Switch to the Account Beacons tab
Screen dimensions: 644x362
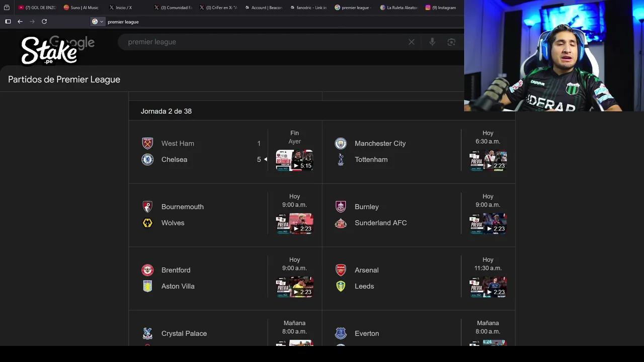pos(264,8)
